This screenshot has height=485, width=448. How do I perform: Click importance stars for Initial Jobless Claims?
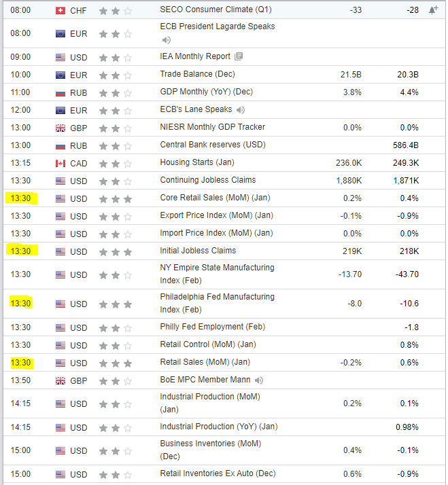(x=115, y=251)
